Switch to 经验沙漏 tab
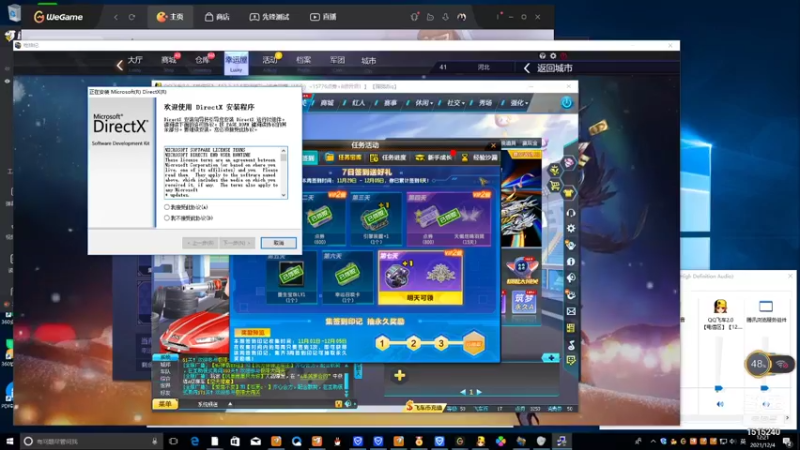The height and width of the screenshot is (450, 800). 479,158
